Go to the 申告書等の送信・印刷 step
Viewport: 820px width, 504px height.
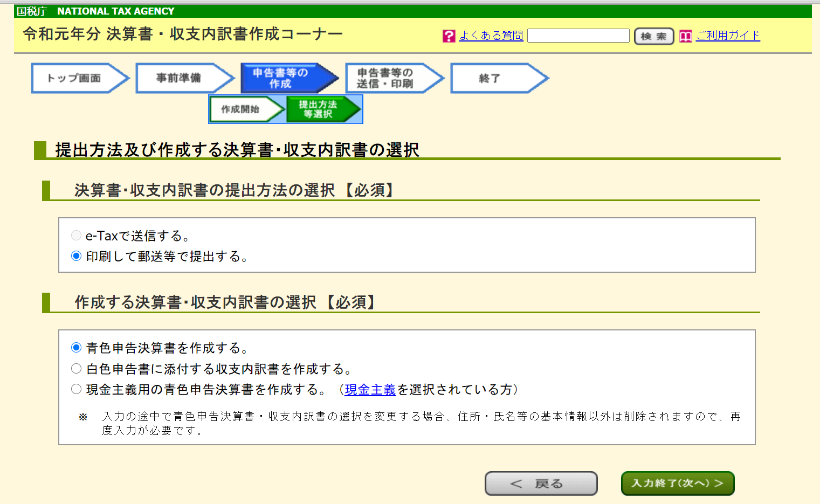pyautogui.click(x=394, y=78)
